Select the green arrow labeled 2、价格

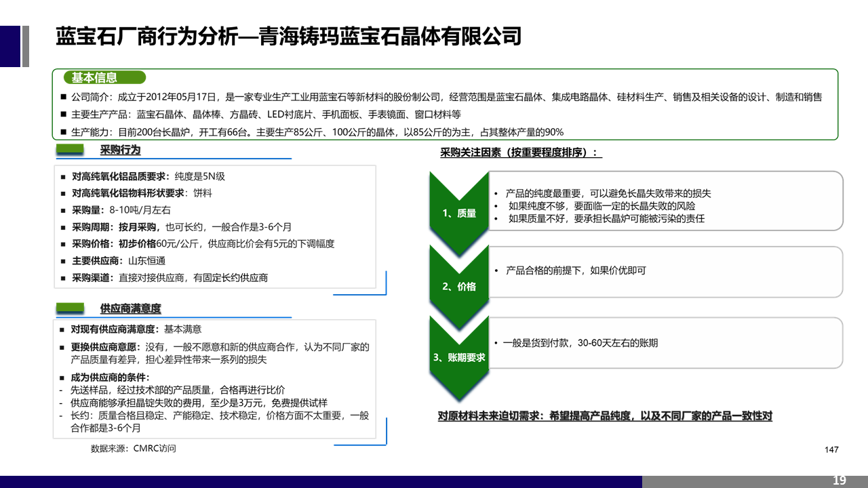[x=459, y=287]
